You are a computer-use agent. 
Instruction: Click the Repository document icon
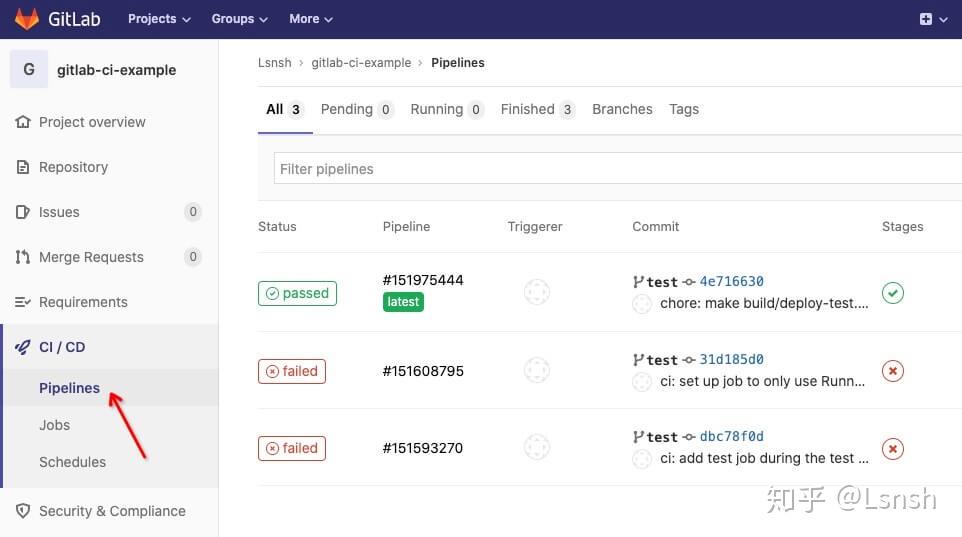(x=23, y=167)
